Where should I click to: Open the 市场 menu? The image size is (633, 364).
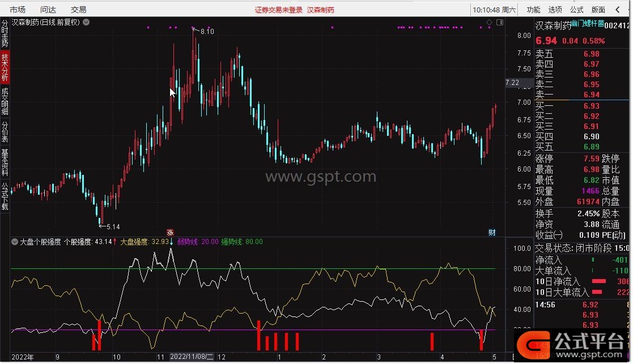pos(18,9)
